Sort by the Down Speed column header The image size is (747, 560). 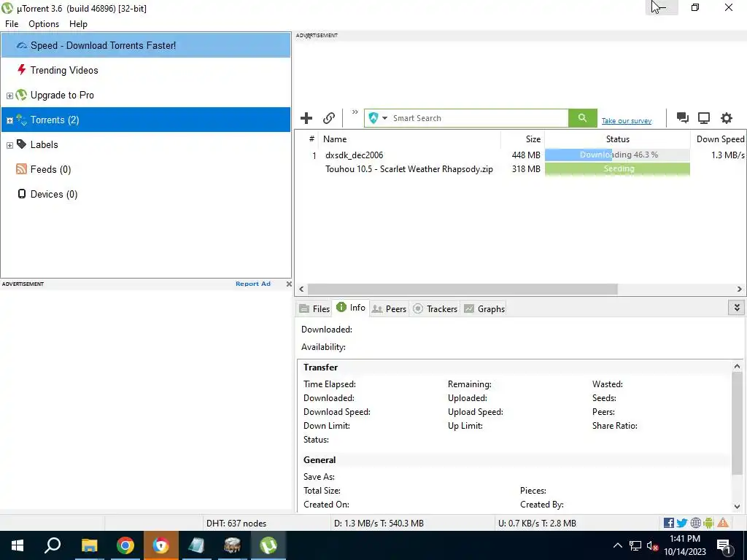pos(719,139)
